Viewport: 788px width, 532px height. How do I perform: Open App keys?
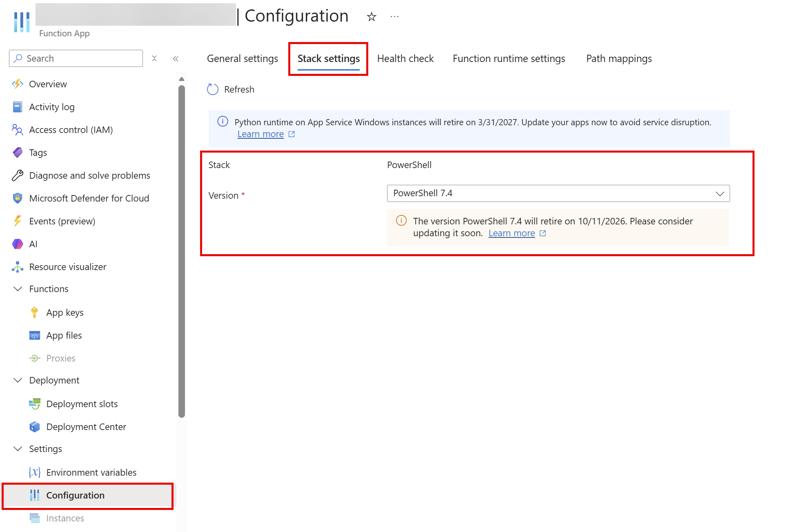point(65,313)
